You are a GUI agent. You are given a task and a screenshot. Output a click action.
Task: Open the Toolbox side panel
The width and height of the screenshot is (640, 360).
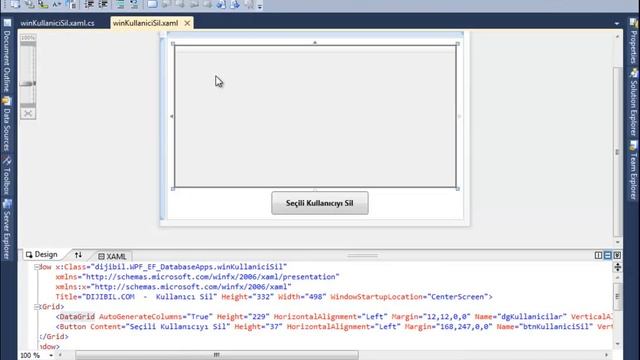click(7, 181)
